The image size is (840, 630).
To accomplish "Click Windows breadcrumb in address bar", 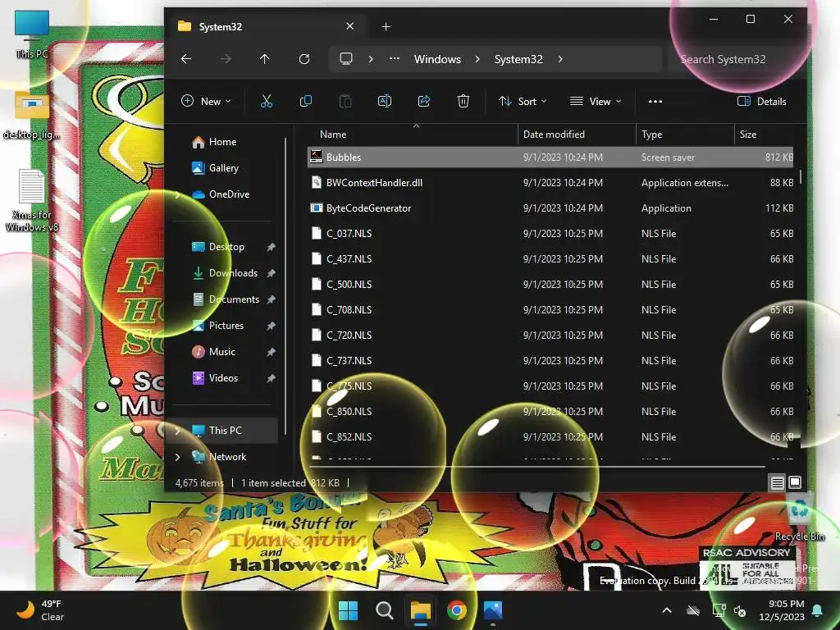I will tap(437, 59).
